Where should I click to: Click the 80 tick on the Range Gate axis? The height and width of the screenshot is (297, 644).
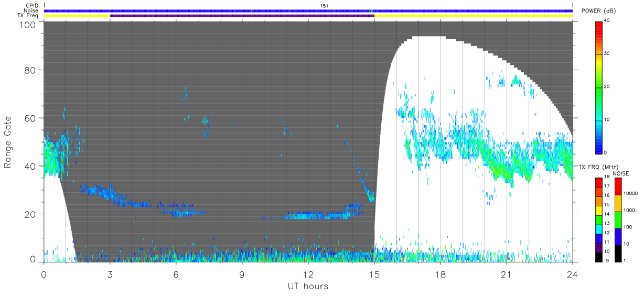click(30, 70)
